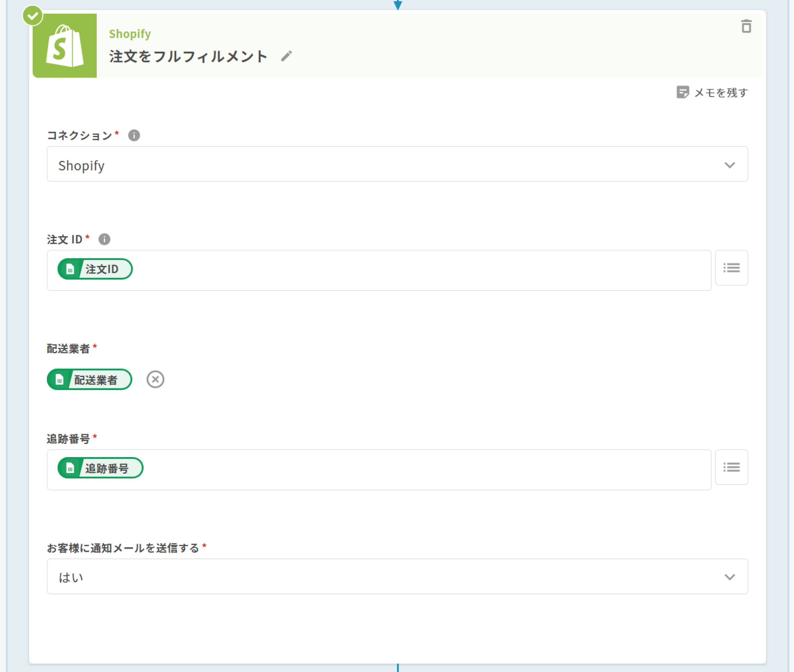Image resolution: width=794 pixels, height=672 pixels.
Task: Click the 追跡番号 green data pill
Action: 100,468
